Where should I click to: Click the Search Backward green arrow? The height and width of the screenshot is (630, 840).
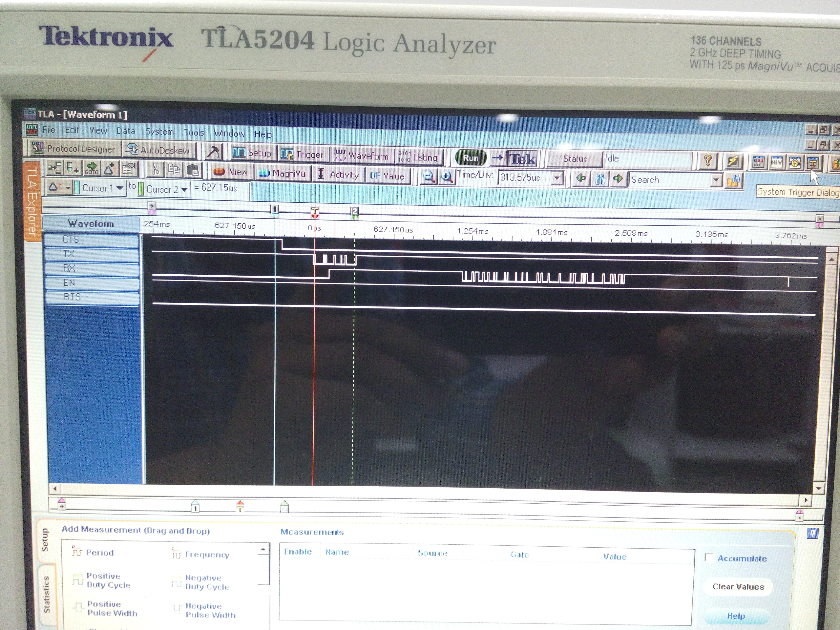[581, 178]
